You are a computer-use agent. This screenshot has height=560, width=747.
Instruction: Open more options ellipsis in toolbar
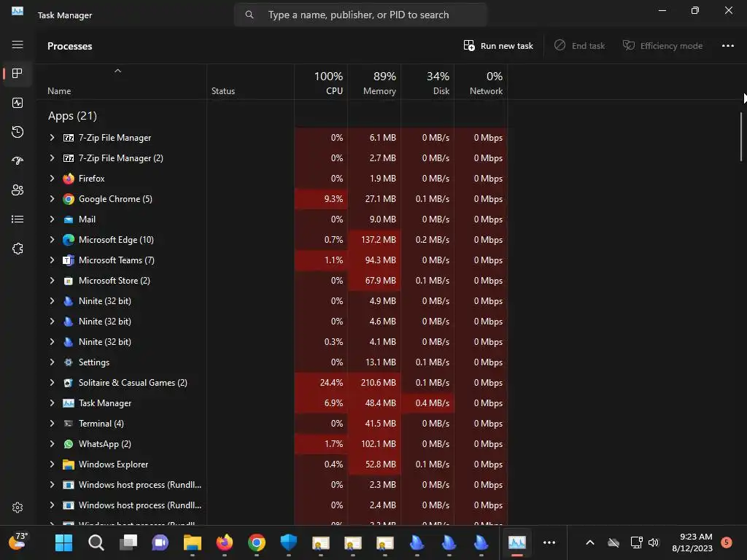coord(727,46)
